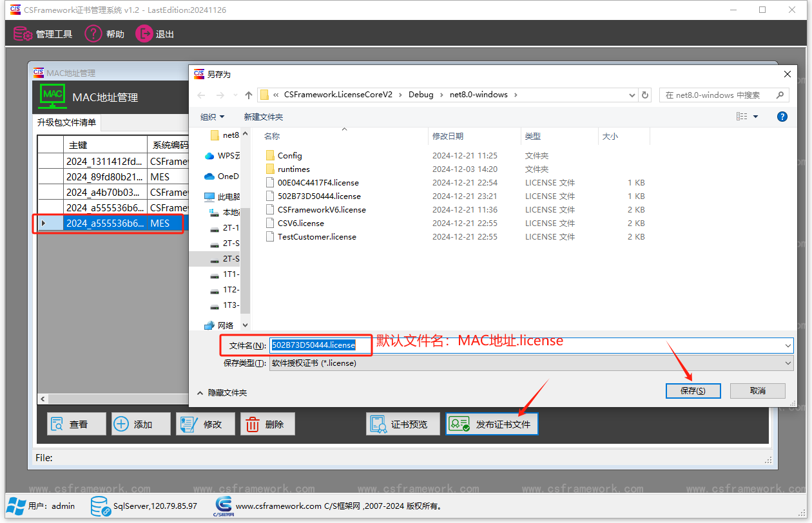
Task: Select 网络 in the navigation pane
Action: tap(220, 325)
